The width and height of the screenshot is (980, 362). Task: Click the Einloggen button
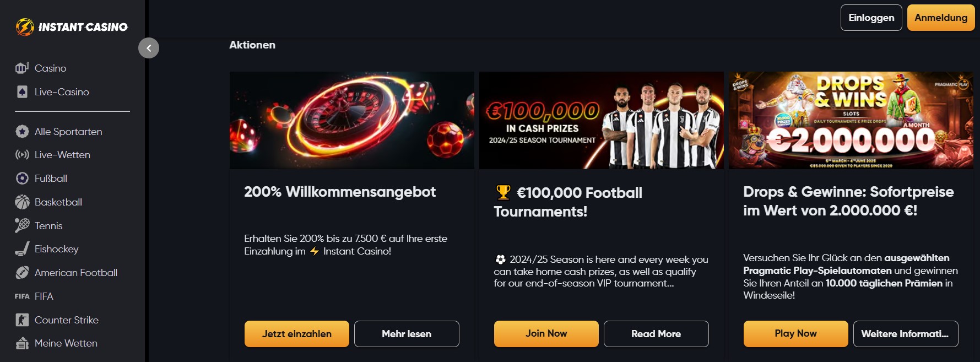871,17
